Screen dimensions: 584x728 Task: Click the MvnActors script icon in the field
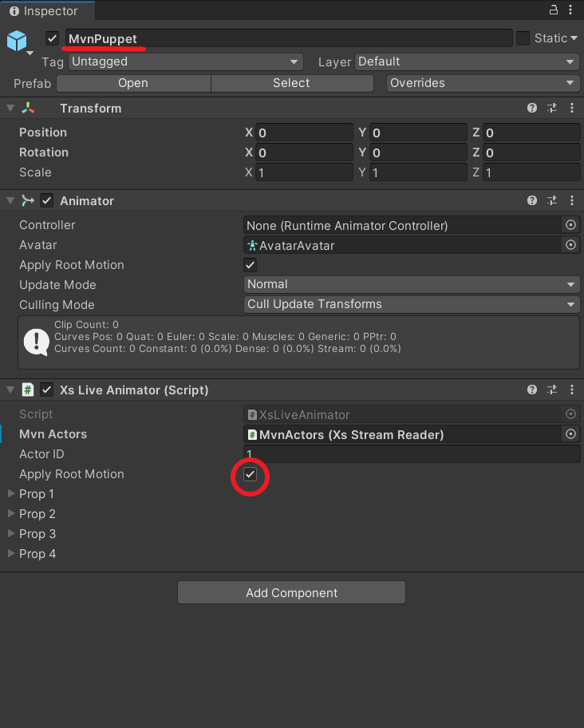tap(252, 434)
